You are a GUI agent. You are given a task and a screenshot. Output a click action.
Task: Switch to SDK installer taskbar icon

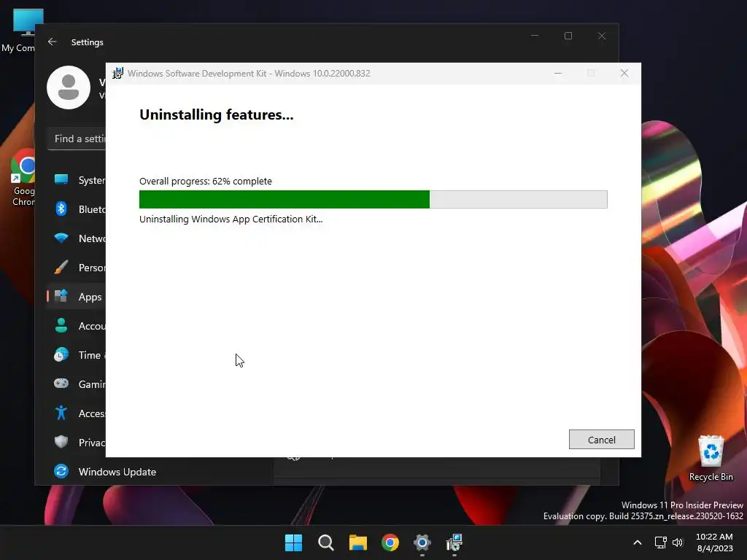tap(454, 542)
